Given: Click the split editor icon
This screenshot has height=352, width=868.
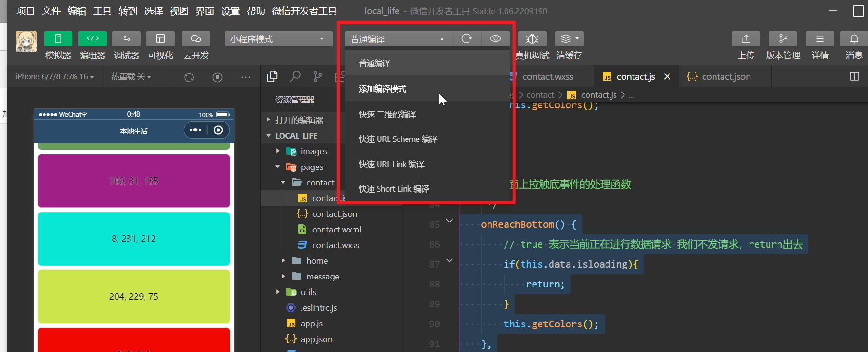Looking at the screenshot, I should point(854,76).
